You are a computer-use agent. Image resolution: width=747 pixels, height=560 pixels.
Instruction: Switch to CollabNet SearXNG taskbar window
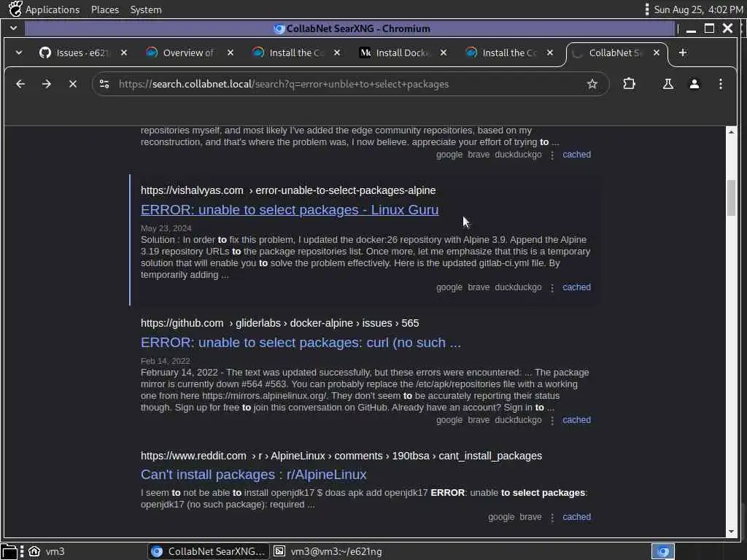(x=208, y=551)
